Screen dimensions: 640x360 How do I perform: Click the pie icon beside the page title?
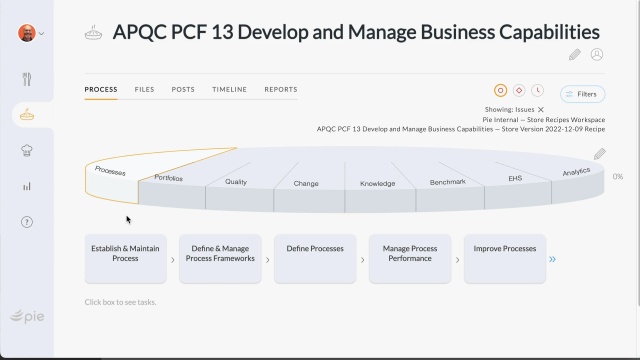pyautogui.click(x=93, y=32)
